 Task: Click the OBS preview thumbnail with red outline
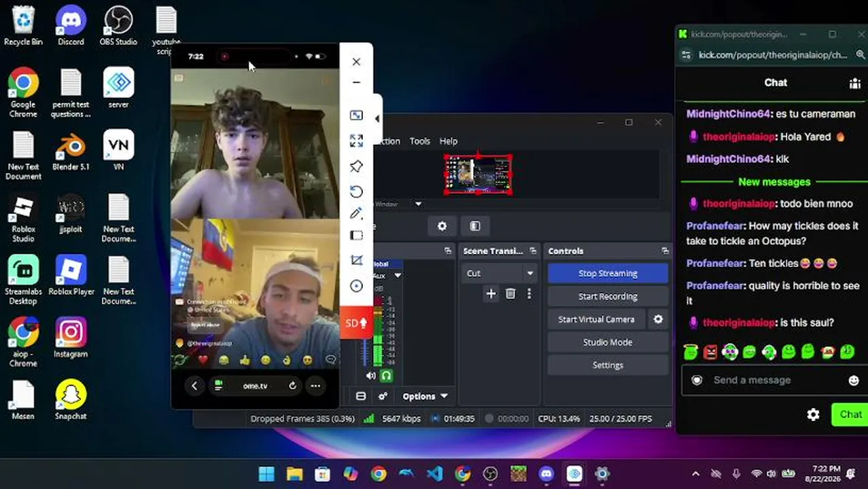478,174
